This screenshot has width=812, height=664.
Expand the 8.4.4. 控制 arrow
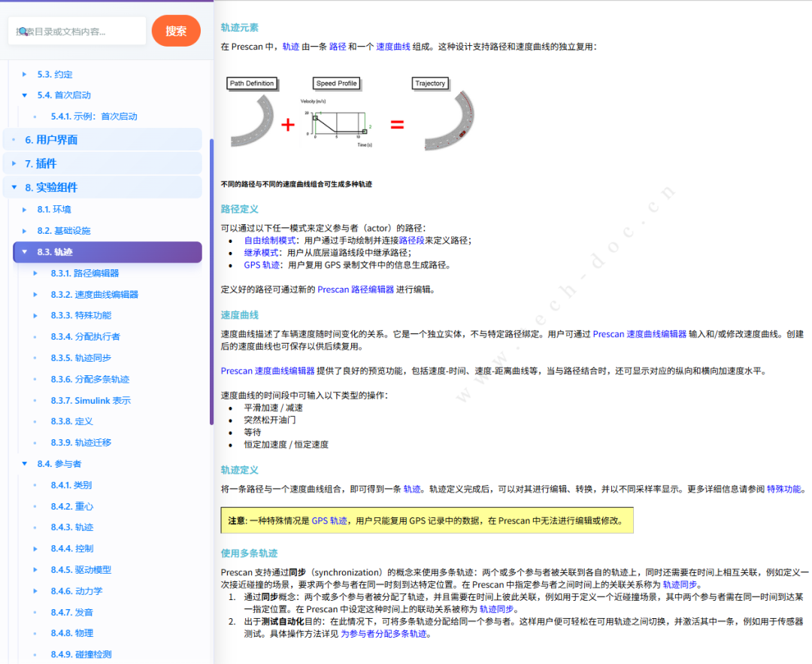(x=35, y=548)
